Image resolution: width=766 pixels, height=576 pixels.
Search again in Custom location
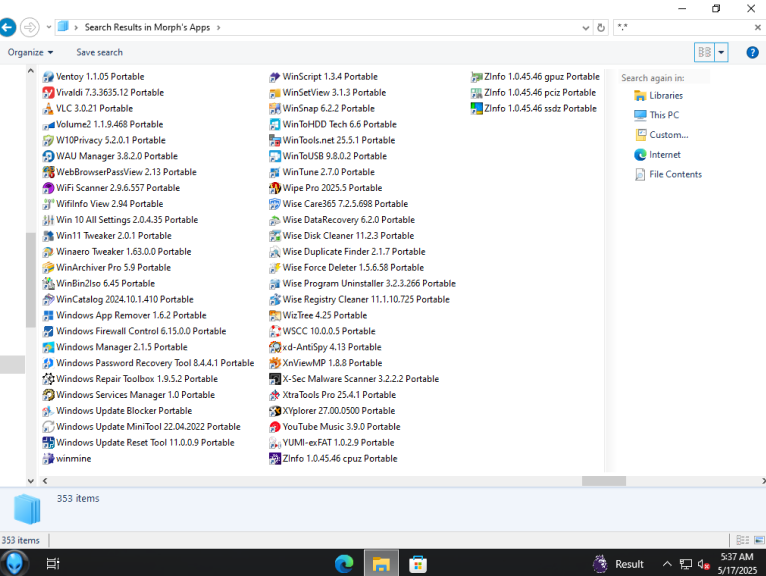661,135
